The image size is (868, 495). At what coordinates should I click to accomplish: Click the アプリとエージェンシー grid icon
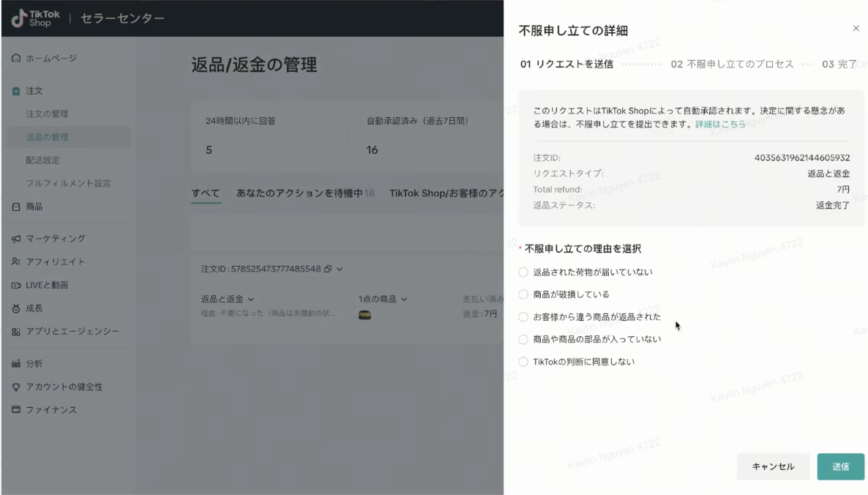[x=16, y=332]
